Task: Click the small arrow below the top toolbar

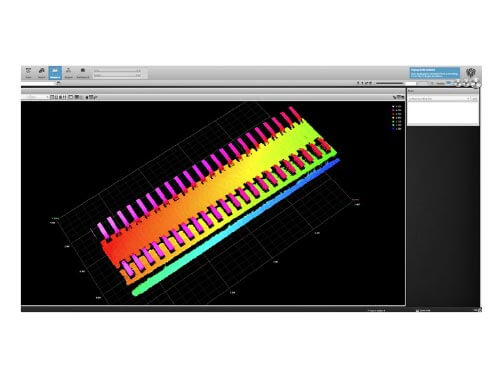Action: pos(58,83)
